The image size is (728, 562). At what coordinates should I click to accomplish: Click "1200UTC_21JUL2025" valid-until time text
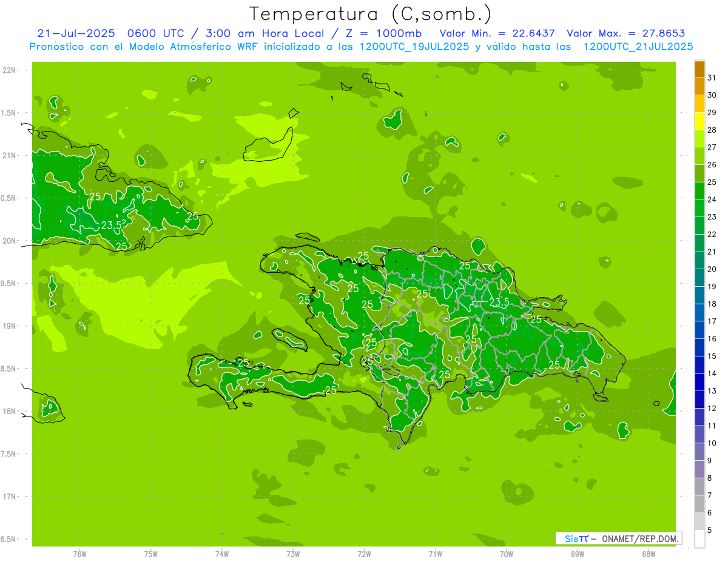tap(638, 47)
